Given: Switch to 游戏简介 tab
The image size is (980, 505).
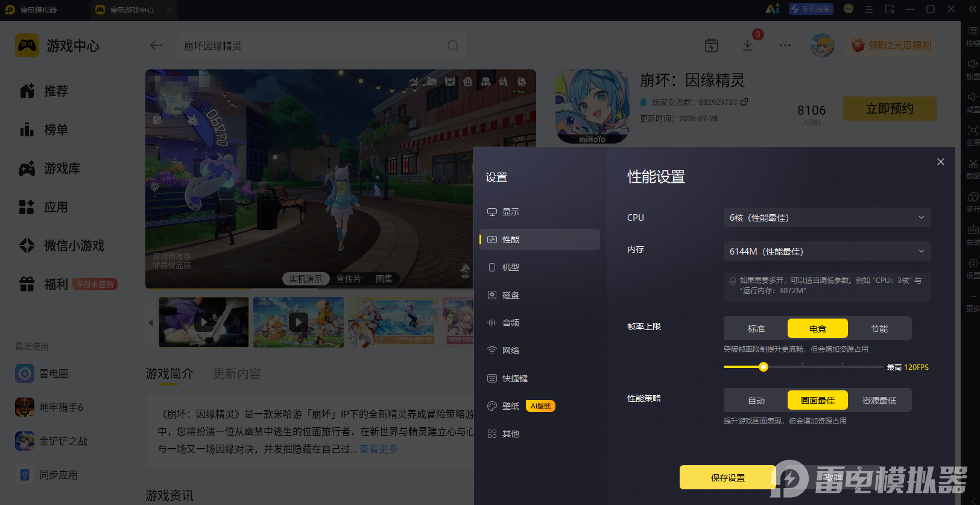Looking at the screenshot, I should (169, 373).
